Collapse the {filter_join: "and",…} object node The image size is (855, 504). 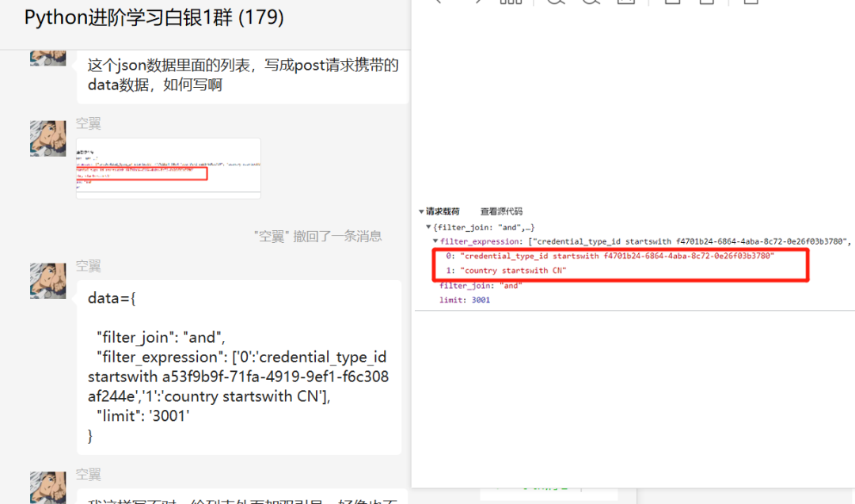click(x=428, y=227)
